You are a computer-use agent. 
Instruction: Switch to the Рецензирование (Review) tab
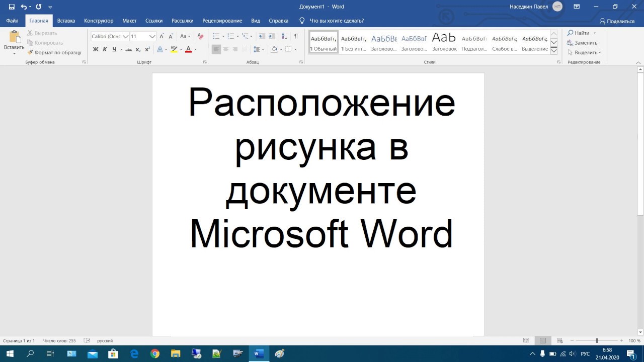click(x=222, y=21)
